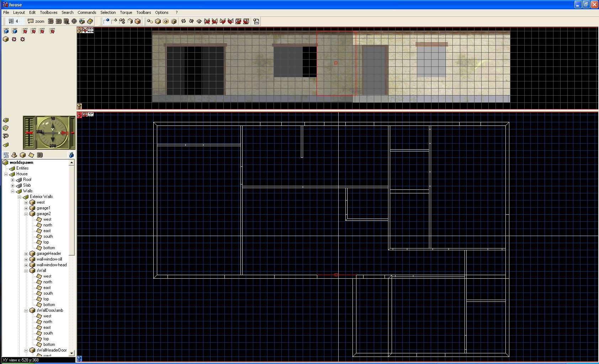
Task: Click the wheel icon in main toolbar
Action: click(74, 21)
